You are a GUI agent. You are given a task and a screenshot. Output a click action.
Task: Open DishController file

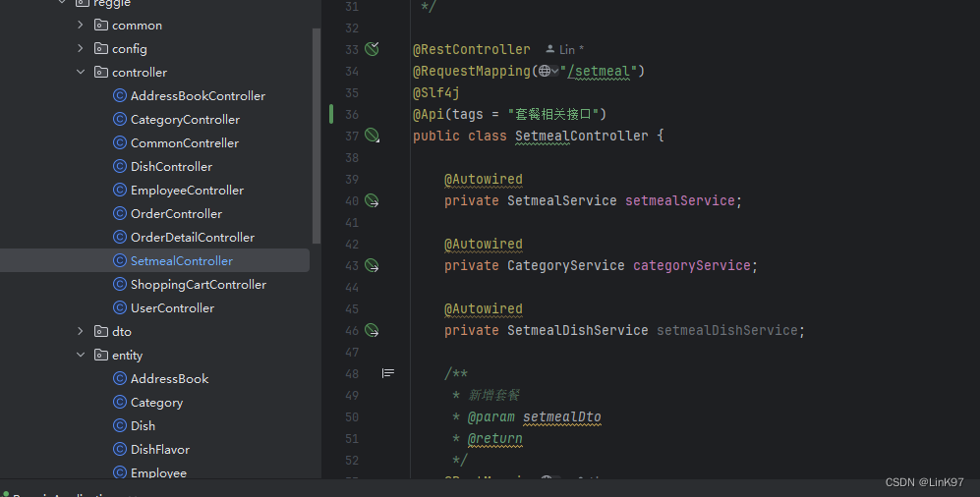[171, 167]
